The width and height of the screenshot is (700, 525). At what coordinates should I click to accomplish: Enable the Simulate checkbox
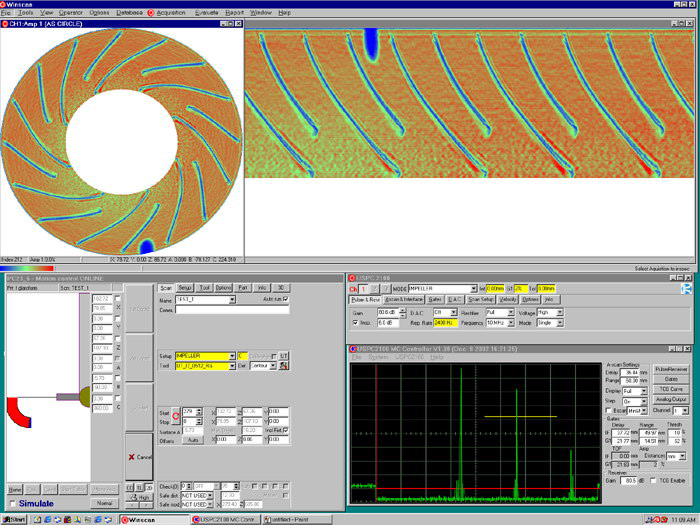coord(13,503)
